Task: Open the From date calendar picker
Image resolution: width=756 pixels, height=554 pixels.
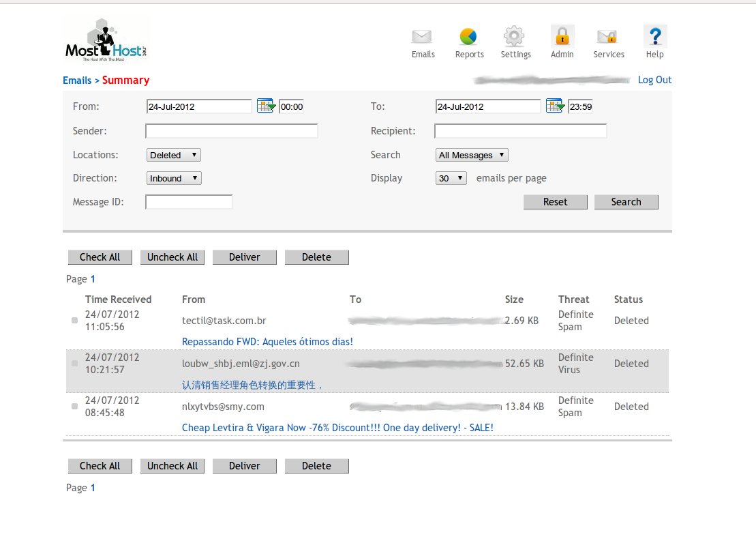Action: (266, 106)
